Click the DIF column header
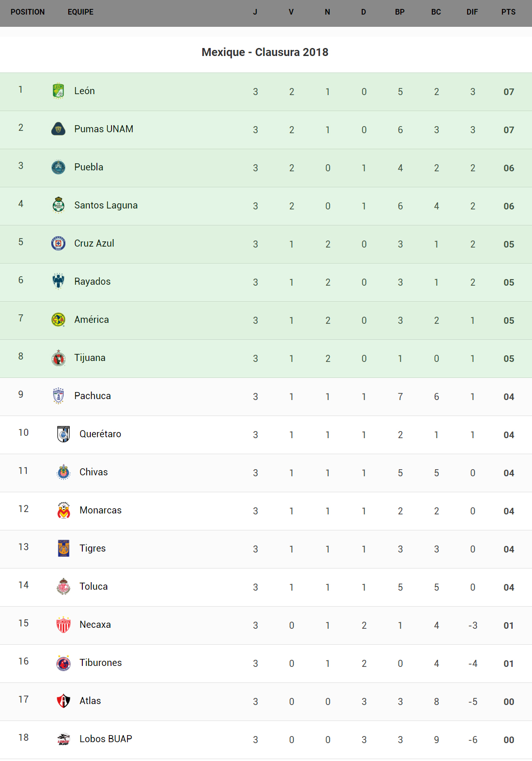532x761 pixels. click(472, 12)
